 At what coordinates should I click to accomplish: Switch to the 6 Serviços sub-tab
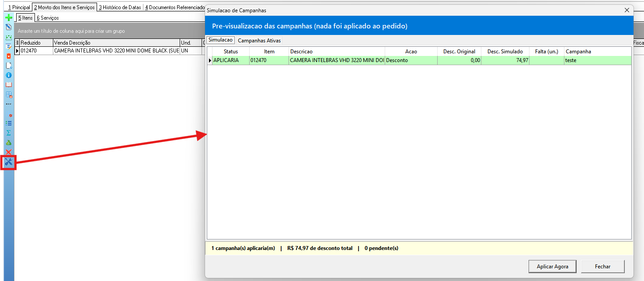(48, 18)
